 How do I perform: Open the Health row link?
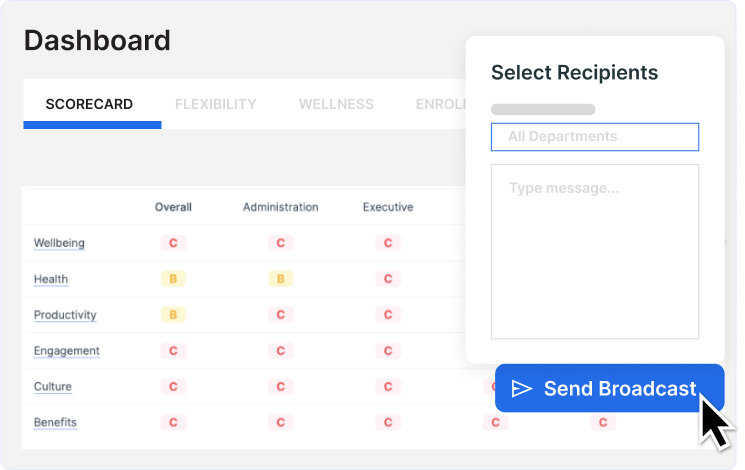point(51,279)
